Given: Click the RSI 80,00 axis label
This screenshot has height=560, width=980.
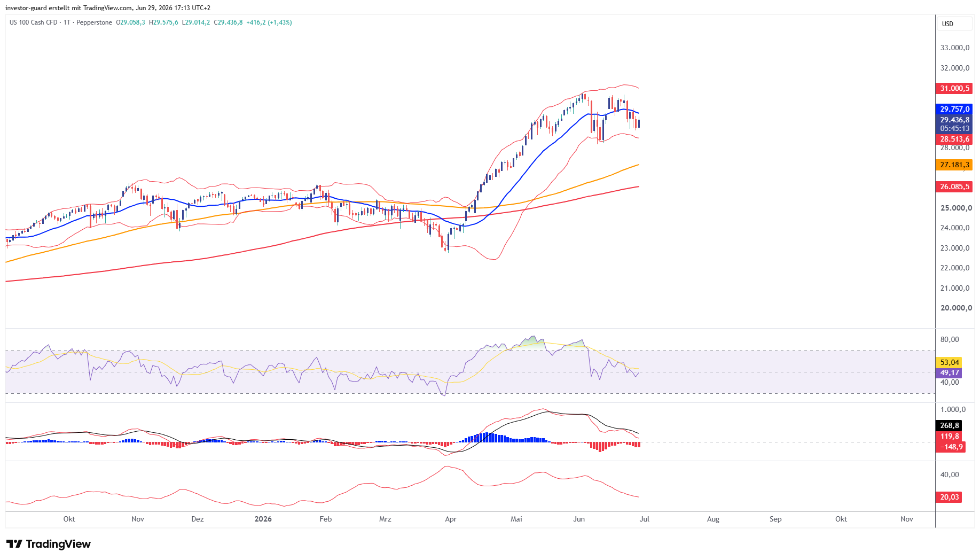Looking at the screenshot, I should pos(950,339).
